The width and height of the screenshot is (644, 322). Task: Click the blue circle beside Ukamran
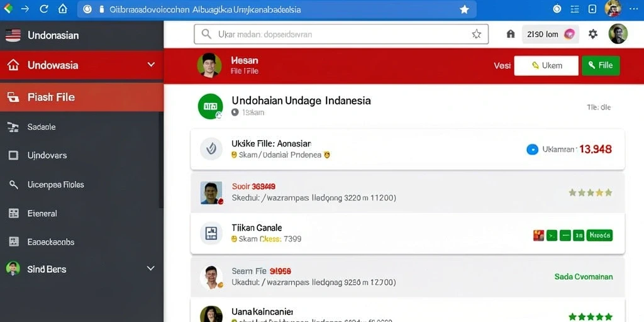point(532,150)
